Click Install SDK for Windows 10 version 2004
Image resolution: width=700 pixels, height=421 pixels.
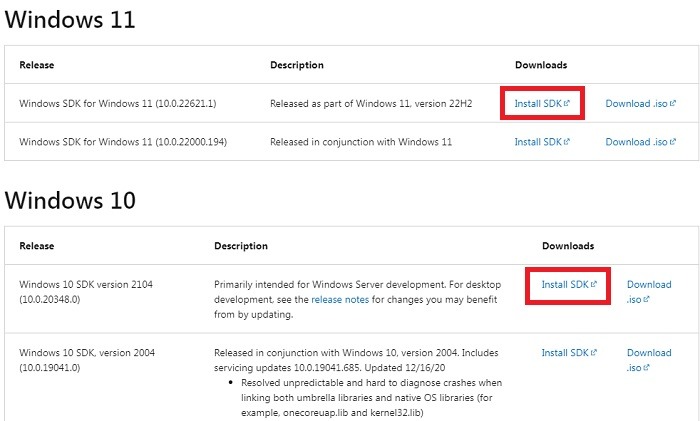click(569, 353)
